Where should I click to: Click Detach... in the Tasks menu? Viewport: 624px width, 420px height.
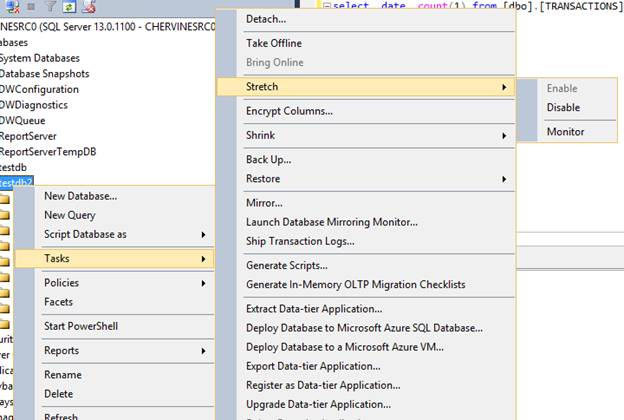(x=266, y=19)
